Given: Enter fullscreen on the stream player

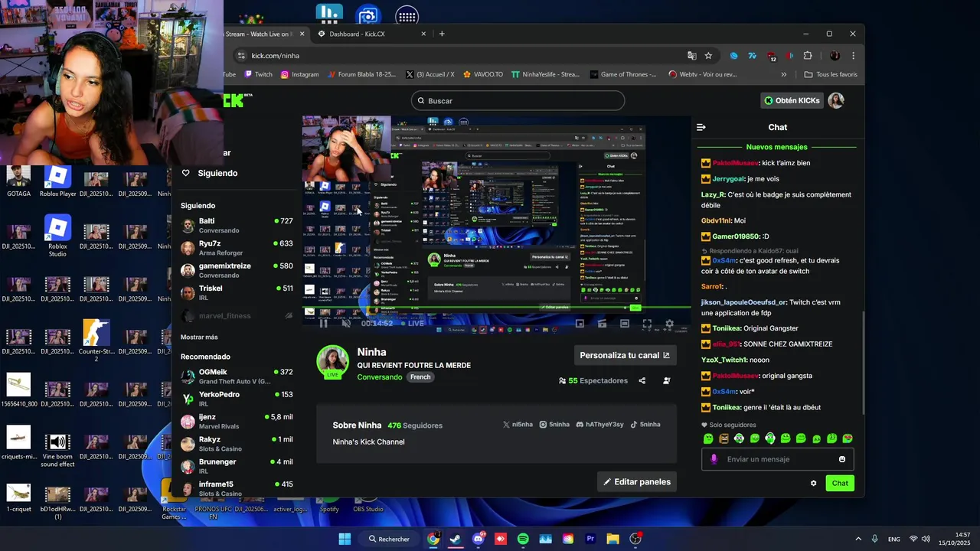Looking at the screenshot, I should [x=647, y=324].
